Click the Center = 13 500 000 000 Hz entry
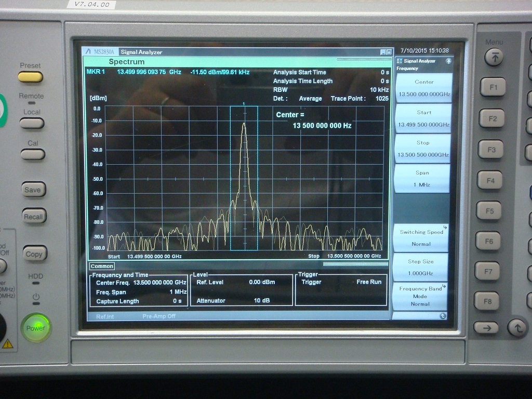Viewport: 532px width, 399px height. click(313, 120)
